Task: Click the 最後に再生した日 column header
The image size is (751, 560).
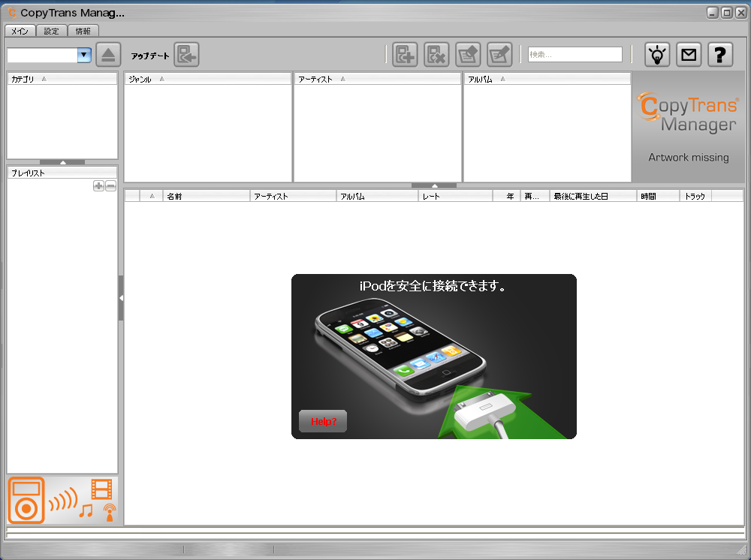Action: click(593, 196)
